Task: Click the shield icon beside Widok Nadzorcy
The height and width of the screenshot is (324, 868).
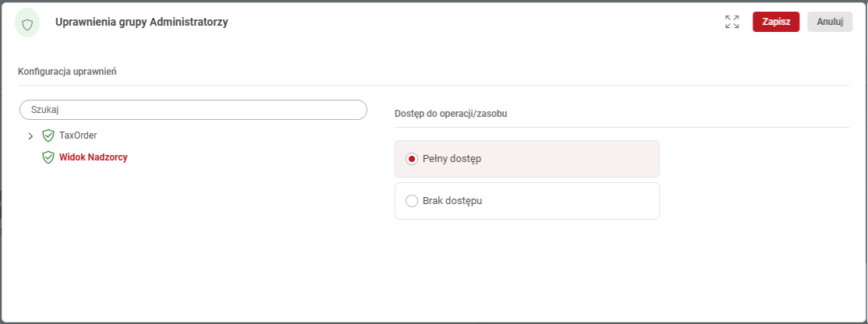Action: click(x=48, y=157)
